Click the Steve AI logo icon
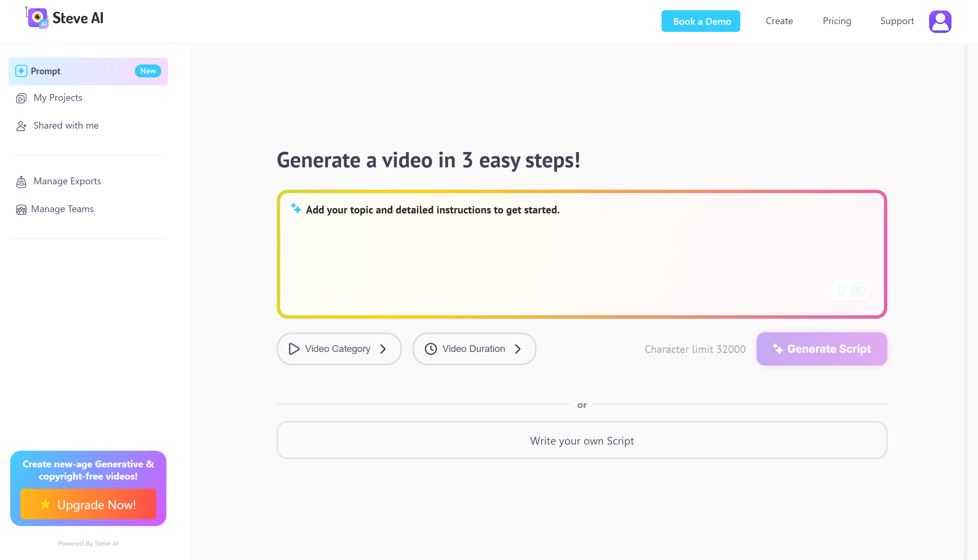 tap(37, 18)
